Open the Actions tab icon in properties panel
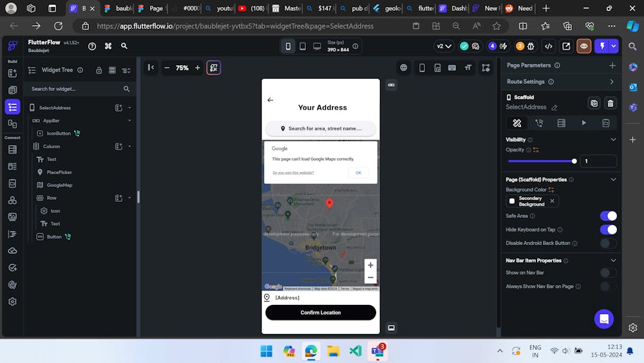The height and width of the screenshot is (363, 644). [x=539, y=123]
